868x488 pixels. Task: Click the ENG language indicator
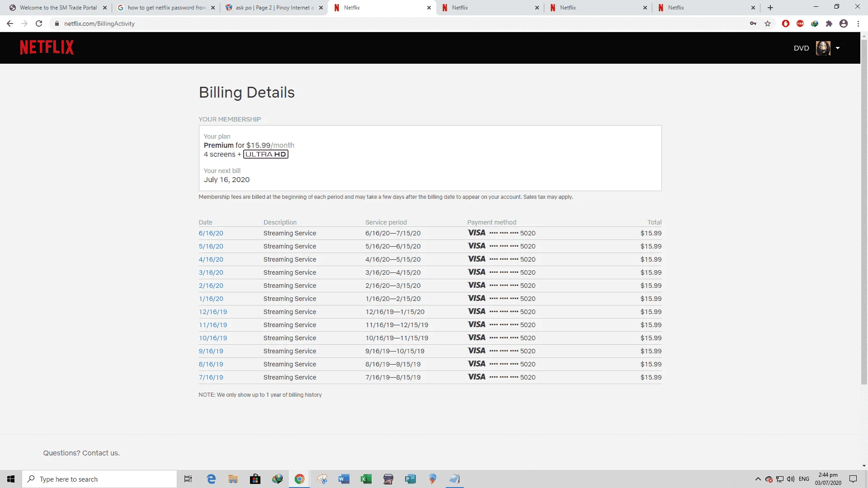tap(804, 479)
